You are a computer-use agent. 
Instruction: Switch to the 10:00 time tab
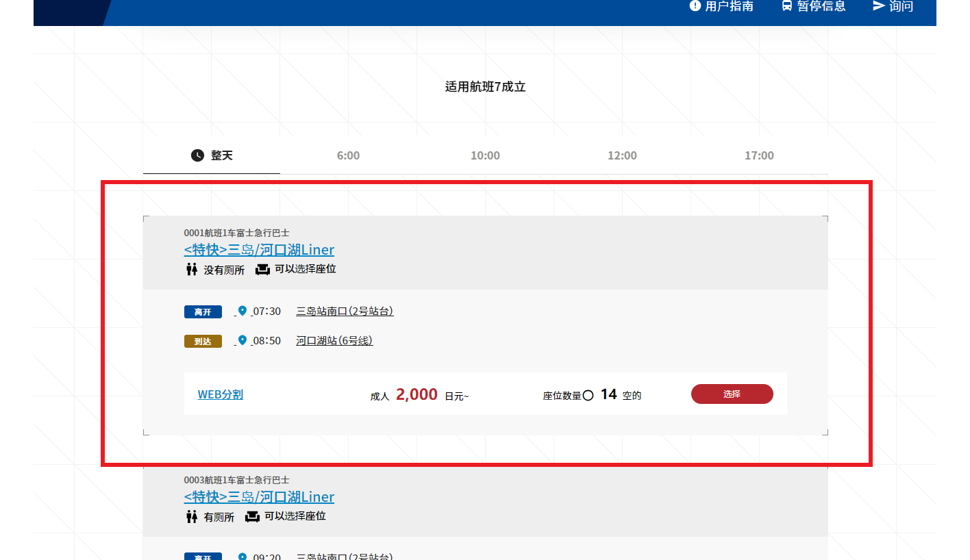[x=485, y=155]
